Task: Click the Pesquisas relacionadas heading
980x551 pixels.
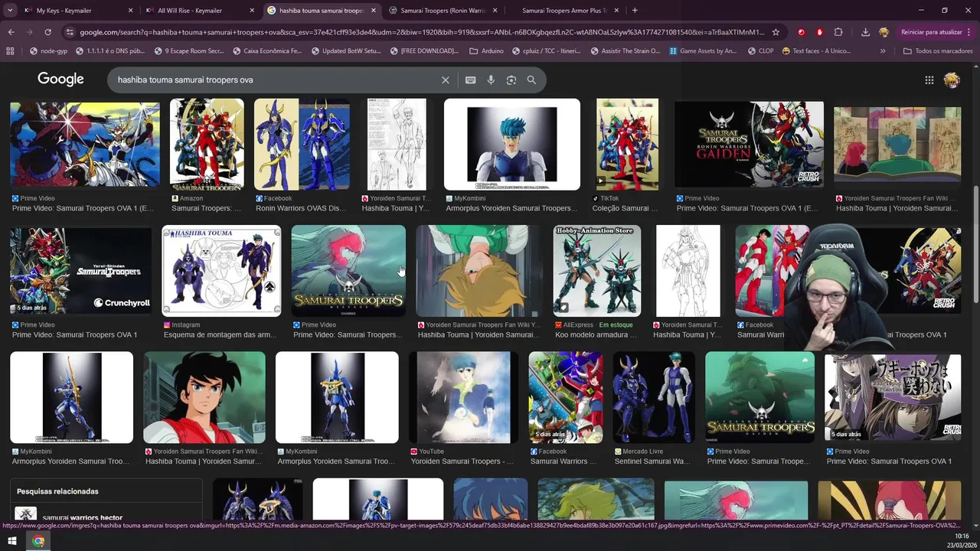Action: coord(57,491)
